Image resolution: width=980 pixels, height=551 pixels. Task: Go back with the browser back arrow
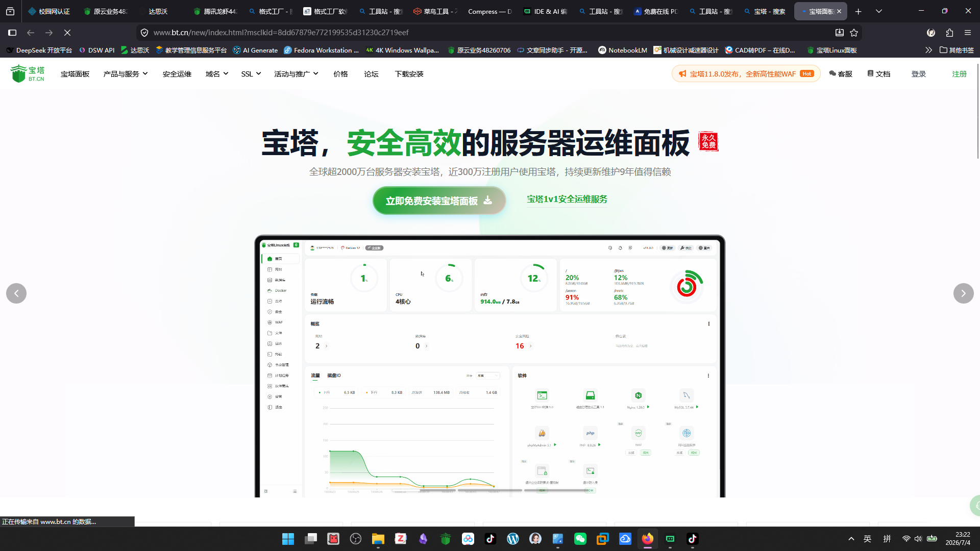point(31,33)
